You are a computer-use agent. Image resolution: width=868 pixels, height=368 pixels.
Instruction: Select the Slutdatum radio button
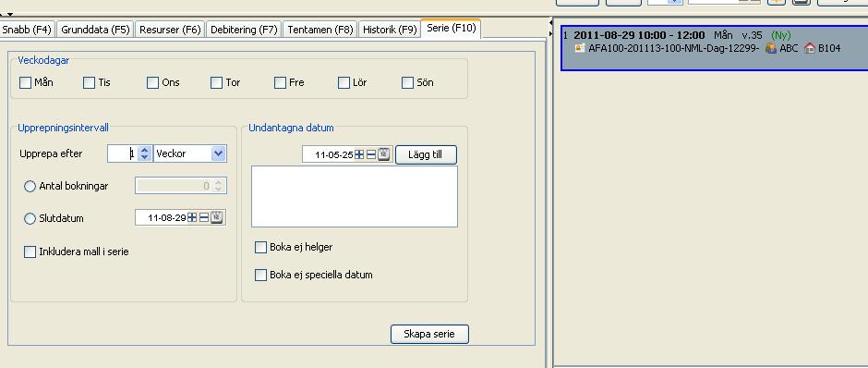click(x=30, y=219)
